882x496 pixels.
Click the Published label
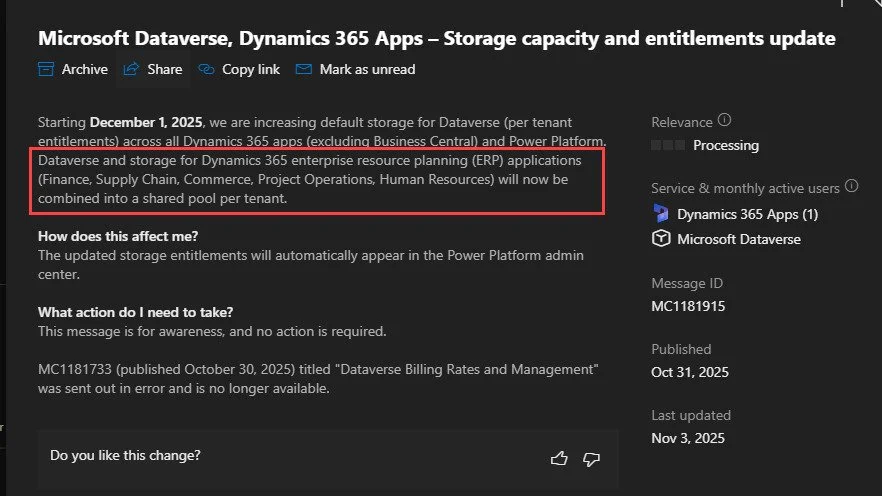pyautogui.click(x=681, y=349)
